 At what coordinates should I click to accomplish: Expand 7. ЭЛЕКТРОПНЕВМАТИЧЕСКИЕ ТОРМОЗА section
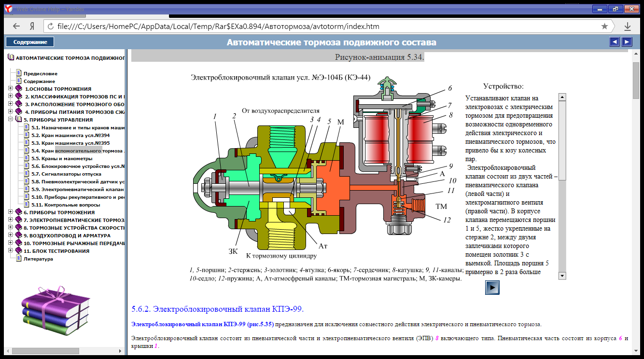point(11,220)
